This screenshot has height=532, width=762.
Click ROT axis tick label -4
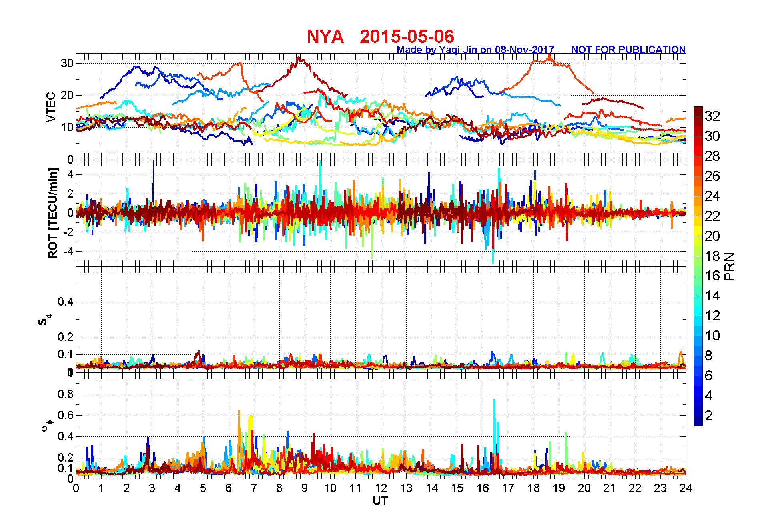click(x=69, y=251)
